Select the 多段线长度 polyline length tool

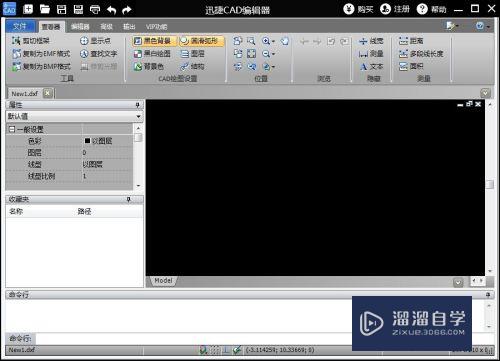421,54
